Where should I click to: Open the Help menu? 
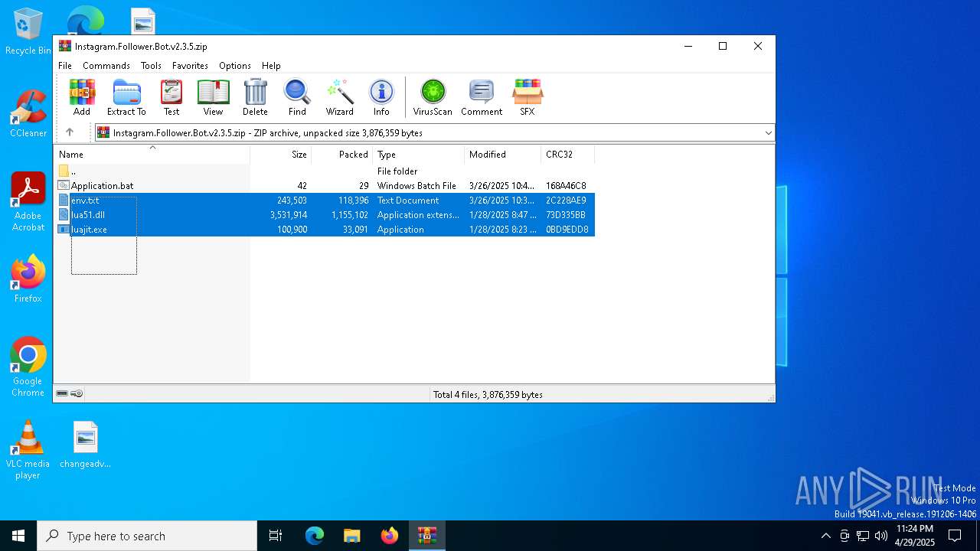[x=271, y=66]
